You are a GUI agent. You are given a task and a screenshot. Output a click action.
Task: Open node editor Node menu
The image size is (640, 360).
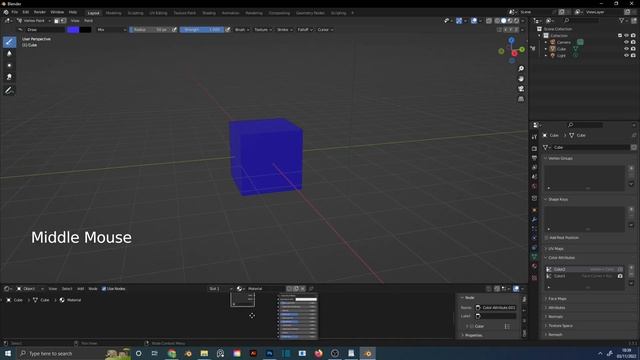pyautogui.click(x=93, y=289)
